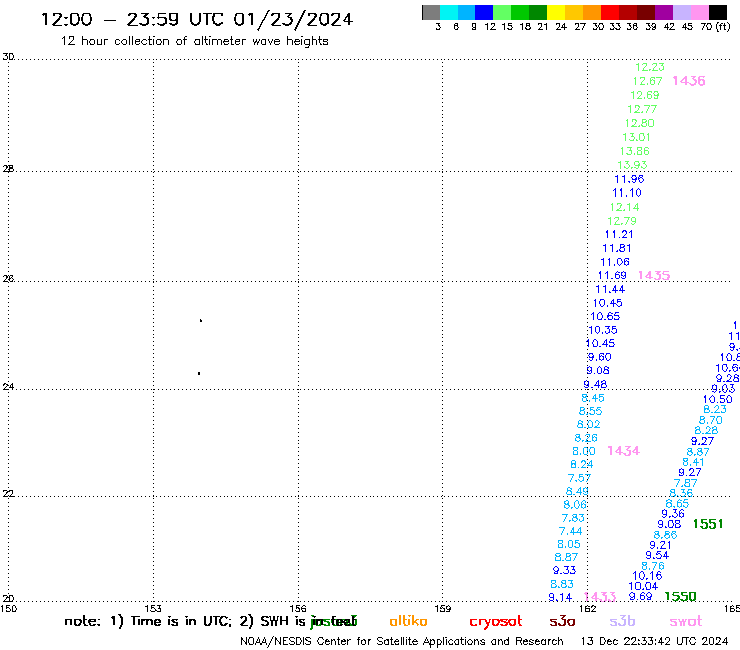Click the pink time label 1433
The image size is (740, 650).
[x=600, y=597]
